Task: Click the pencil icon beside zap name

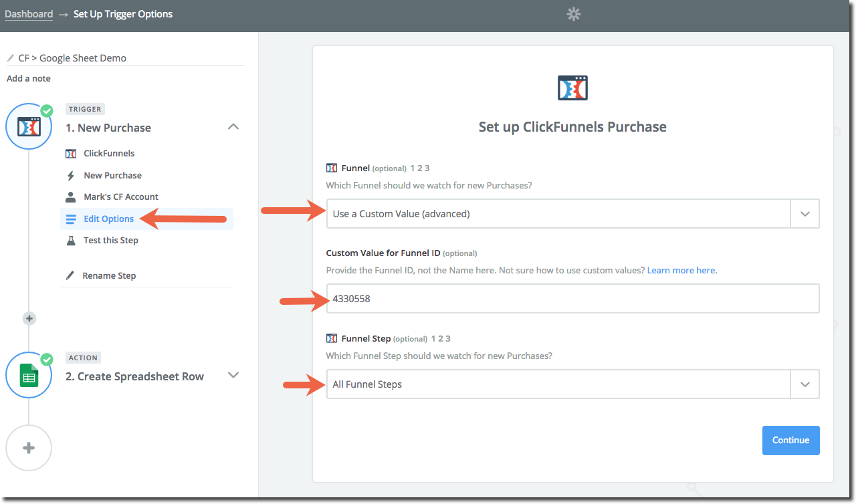Action: click(x=11, y=58)
